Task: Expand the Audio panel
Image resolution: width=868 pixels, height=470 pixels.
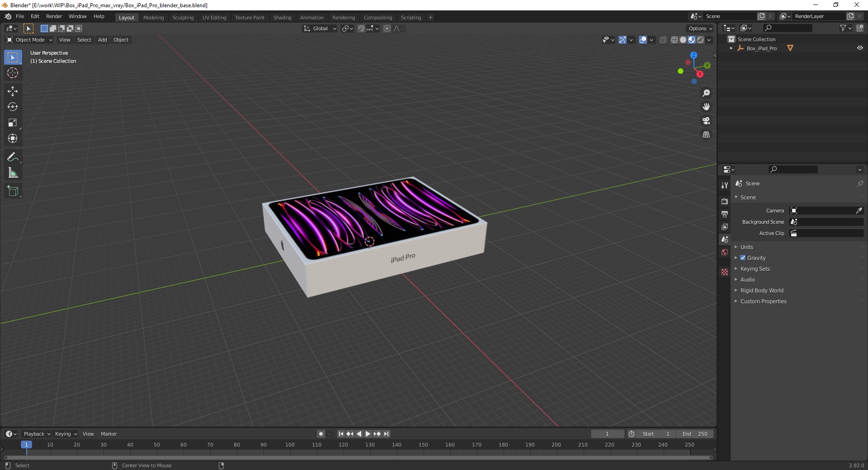Action: 748,279
